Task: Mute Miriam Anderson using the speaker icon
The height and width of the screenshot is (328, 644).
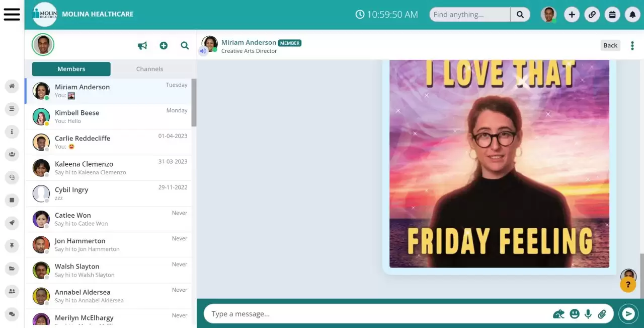Action: [x=203, y=50]
